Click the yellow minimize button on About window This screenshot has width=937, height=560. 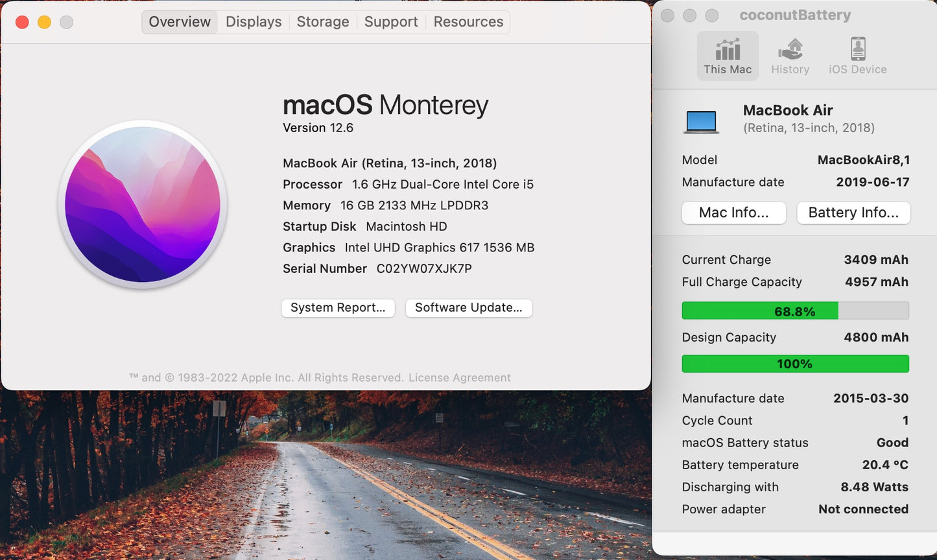point(44,22)
